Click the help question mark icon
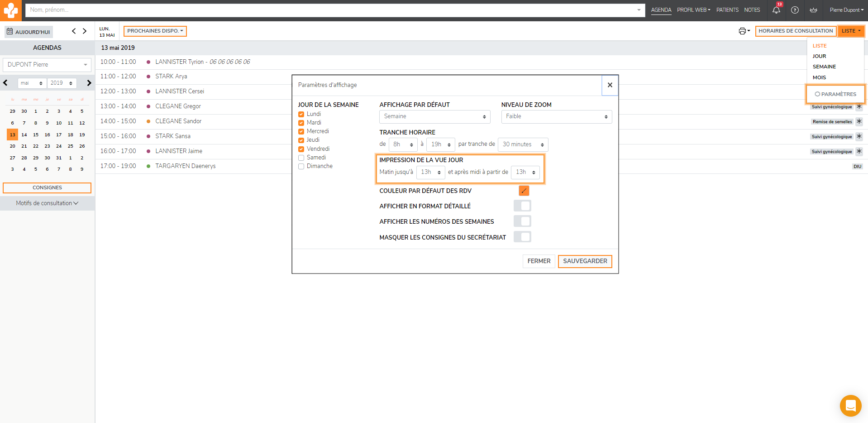The width and height of the screenshot is (868, 423). (795, 10)
